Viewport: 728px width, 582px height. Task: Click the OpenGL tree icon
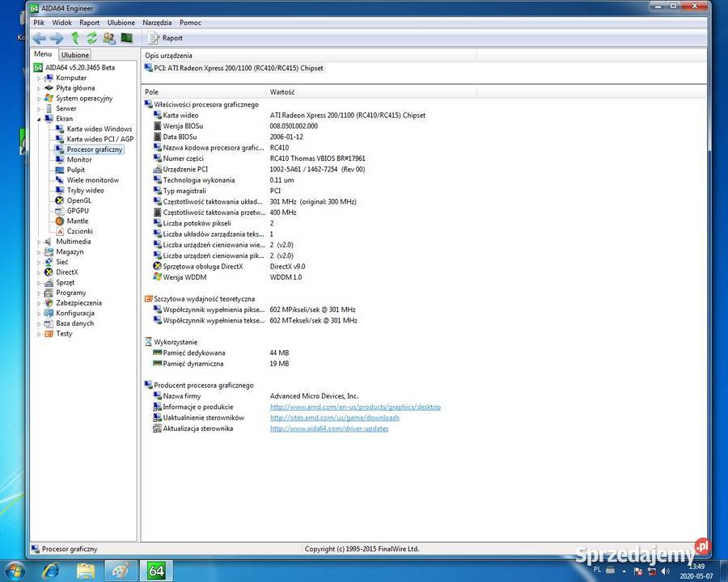click(59, 200)
